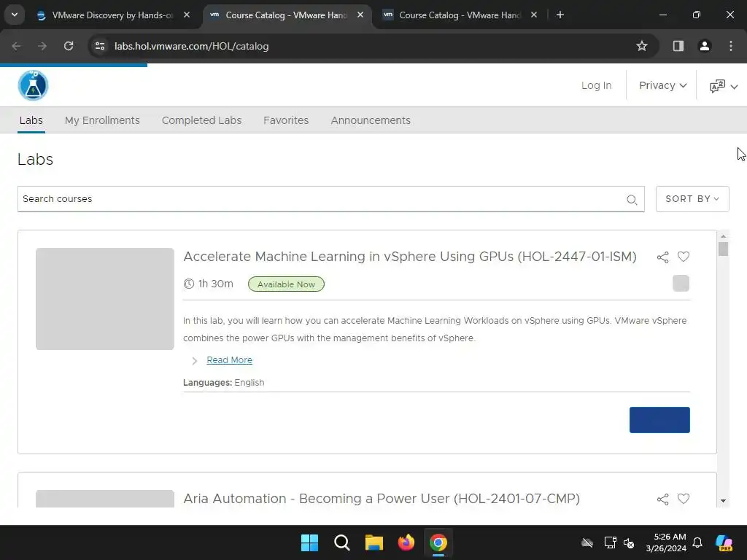
Task: Open the Announcements tab
Action: click(x=371, y=120)
